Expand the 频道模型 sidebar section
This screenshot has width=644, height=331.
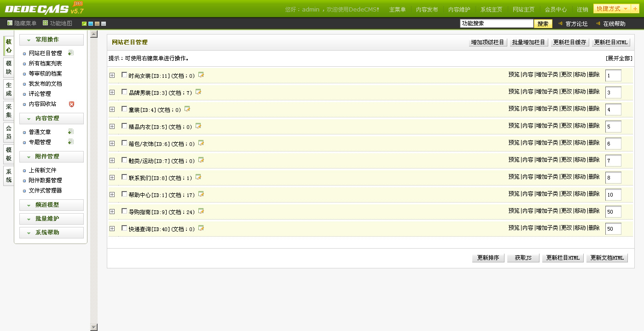tap(52, 205)
